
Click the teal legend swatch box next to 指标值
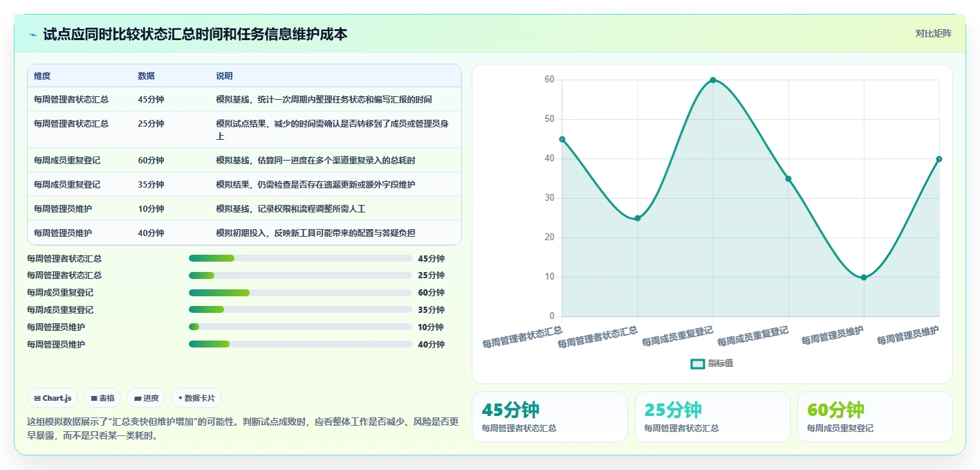click(x=698, y=363)
